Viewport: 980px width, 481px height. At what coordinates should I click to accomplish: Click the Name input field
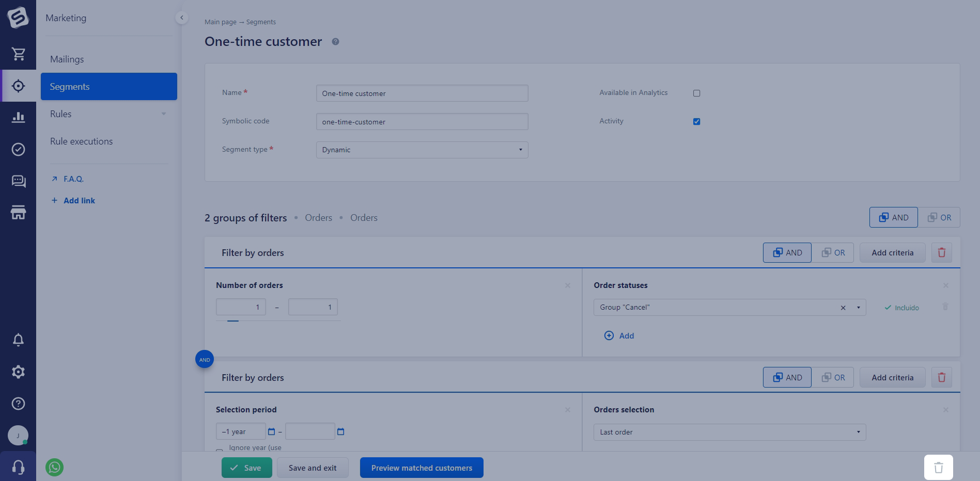pyautogui.click(x=422, y=93)
